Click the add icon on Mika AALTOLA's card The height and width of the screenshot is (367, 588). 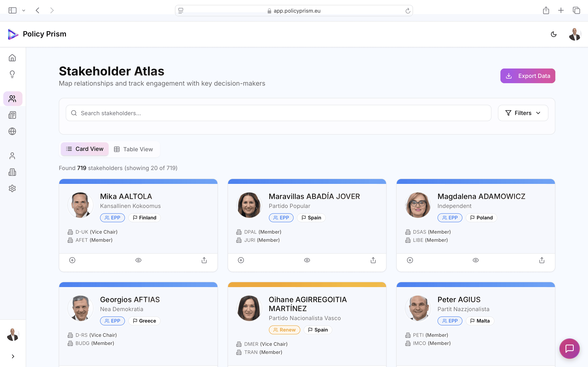point(72,260)
